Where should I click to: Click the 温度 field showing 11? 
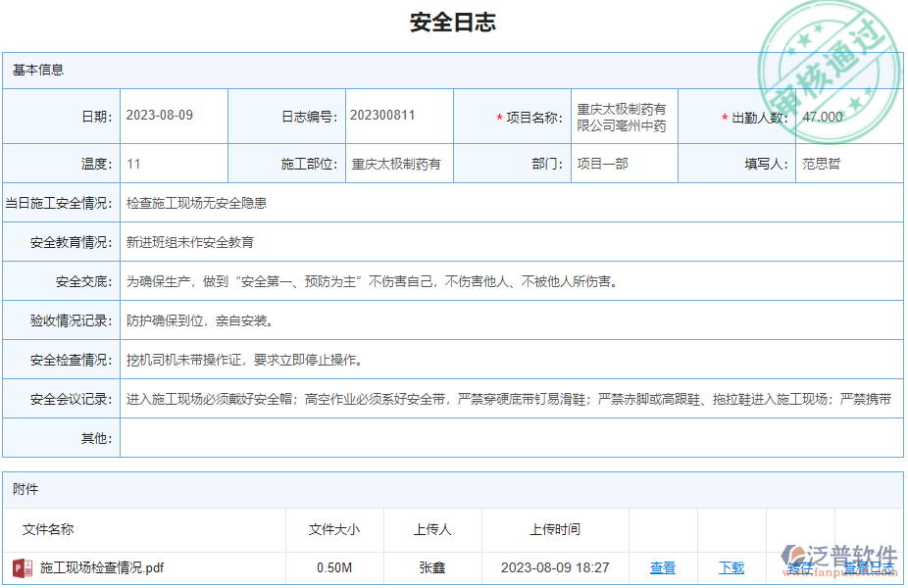click(132, 164)
